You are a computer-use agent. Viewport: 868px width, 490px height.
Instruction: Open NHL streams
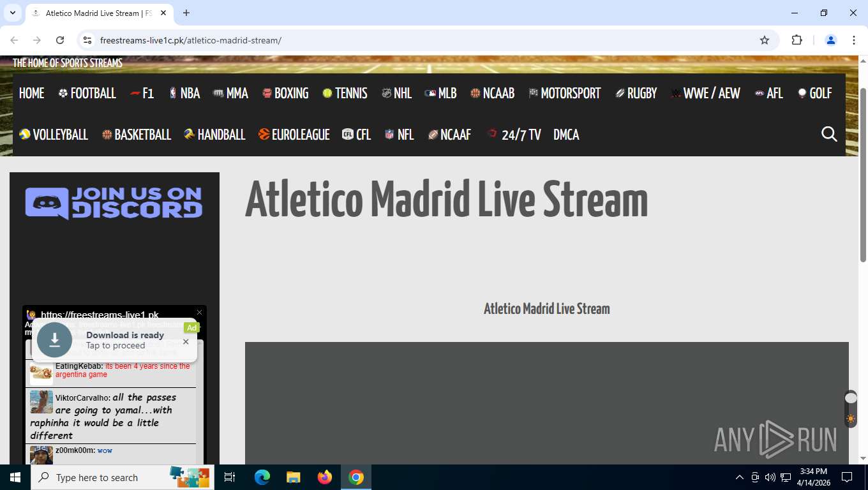(x=396, y=93)
